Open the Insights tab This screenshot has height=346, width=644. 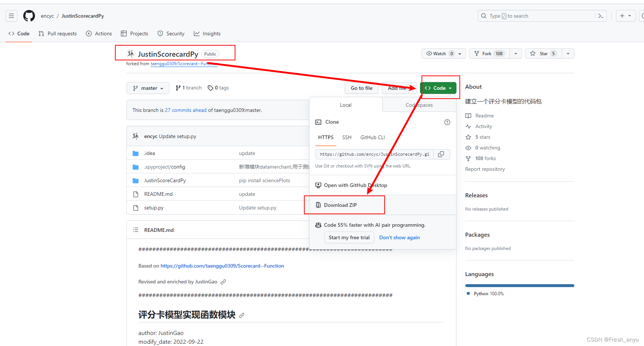pos(207,33)
